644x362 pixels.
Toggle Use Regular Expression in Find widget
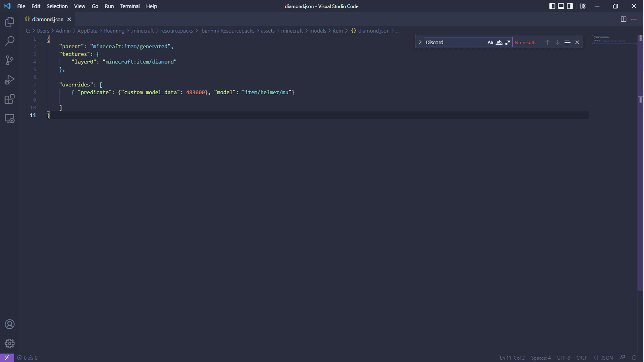click(508, 42)
